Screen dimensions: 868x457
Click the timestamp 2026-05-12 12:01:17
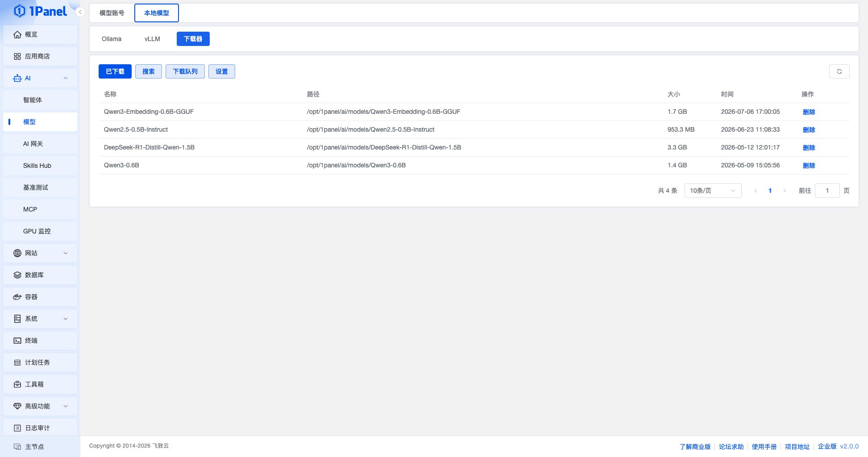pyautogui.click(x=750, y=147)
